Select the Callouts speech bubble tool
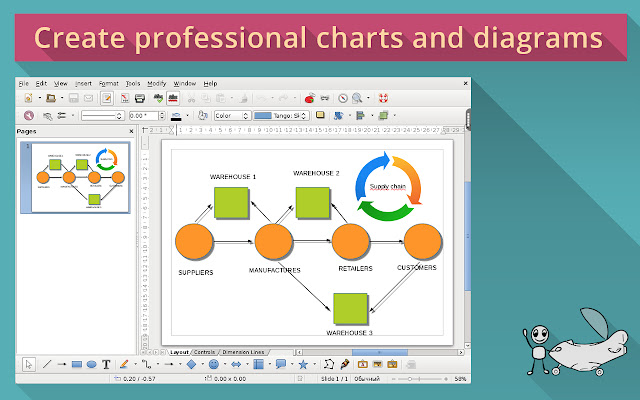Screen dimensions: 640x400 tap(280, 364)
